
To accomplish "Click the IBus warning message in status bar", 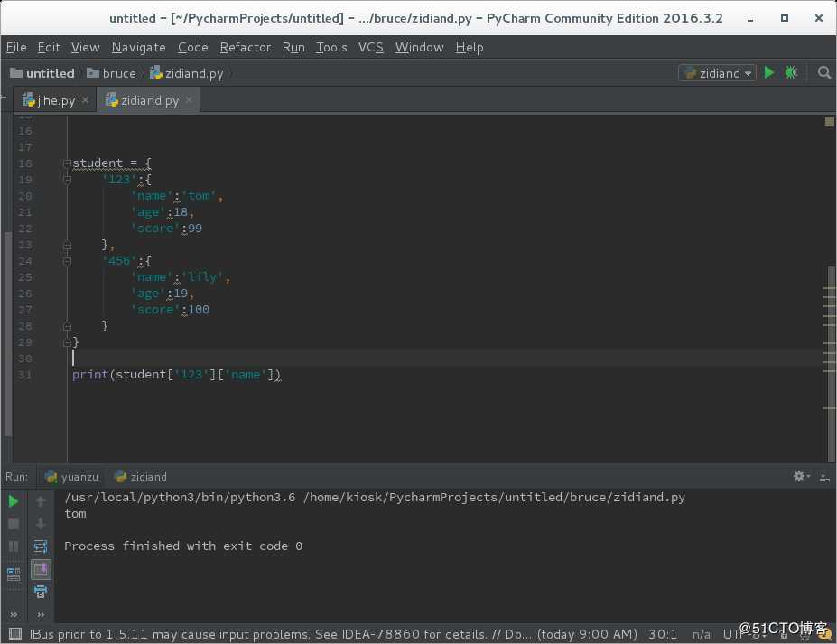I will pos(333,634).
